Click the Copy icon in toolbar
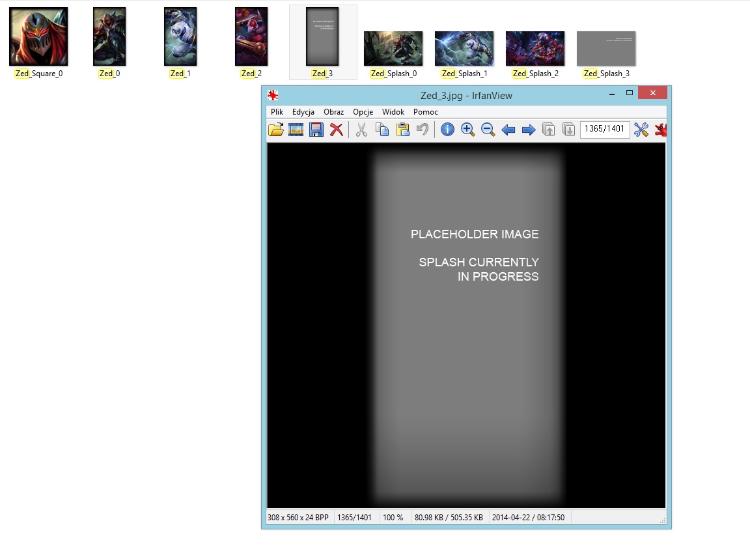The image size is (750, 560). (382, 130)
